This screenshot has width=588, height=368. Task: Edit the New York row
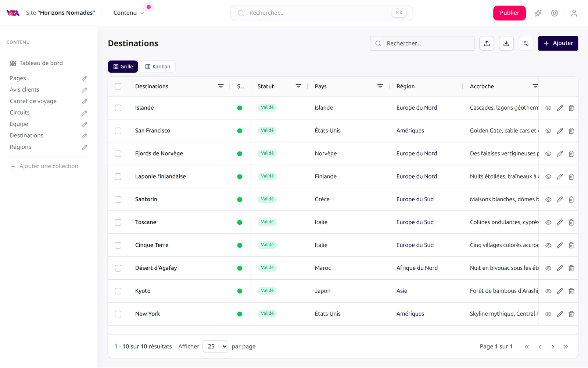[x=560, y=314]
